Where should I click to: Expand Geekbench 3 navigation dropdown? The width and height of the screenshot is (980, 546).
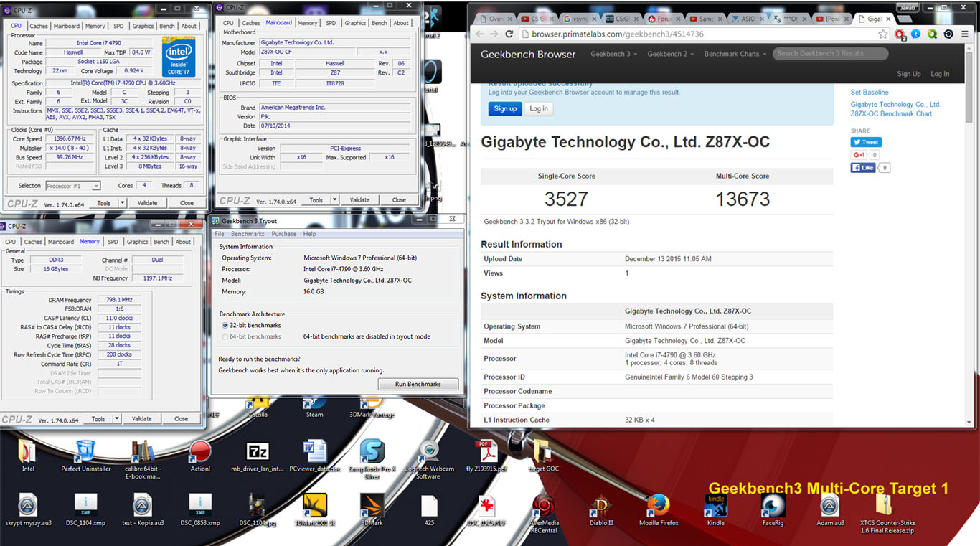click(613, 54)
